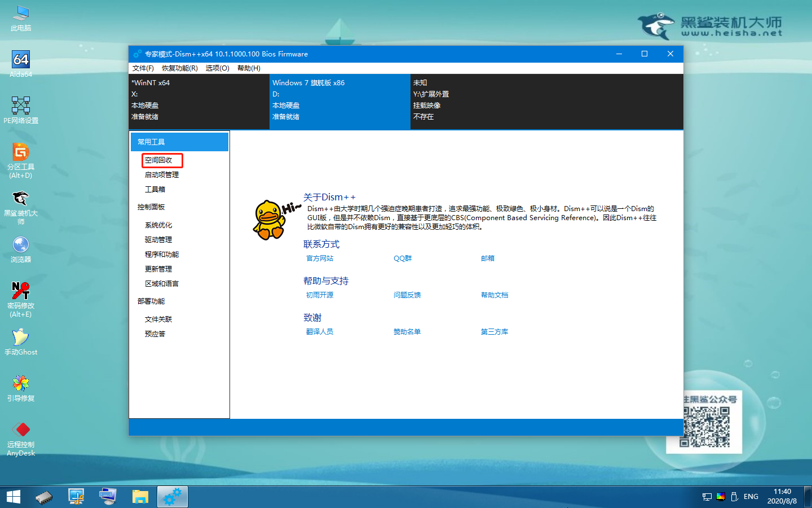Open the monitor taskbar icon
The width and height of the screenshot is (812, 508).
pos(76,497)
